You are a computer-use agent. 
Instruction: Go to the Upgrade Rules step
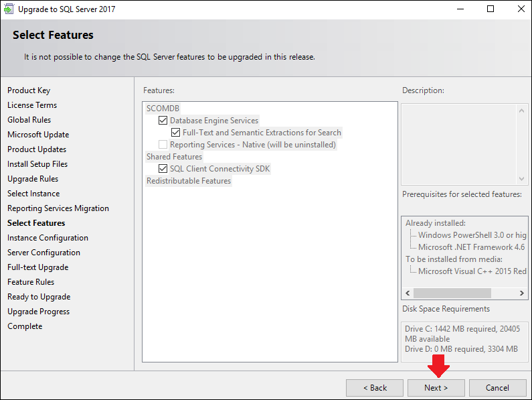33,179
